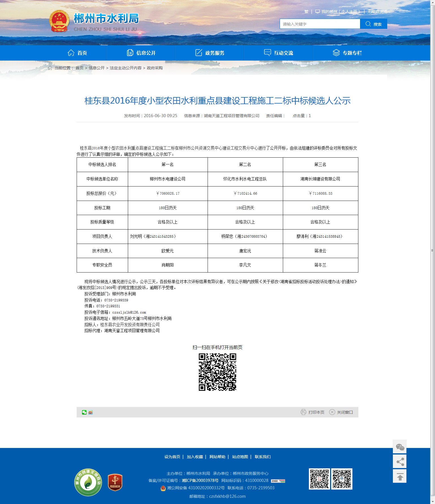Click footer link 加入收藏

click(x=195, y=457)
